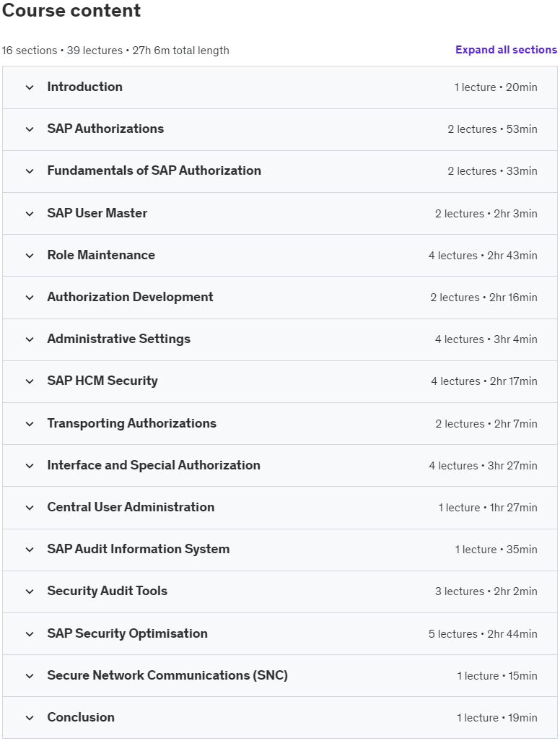This screenshot has height=741, width=560.
Task: Open the Introduction section title
Action: click(84, 87)
